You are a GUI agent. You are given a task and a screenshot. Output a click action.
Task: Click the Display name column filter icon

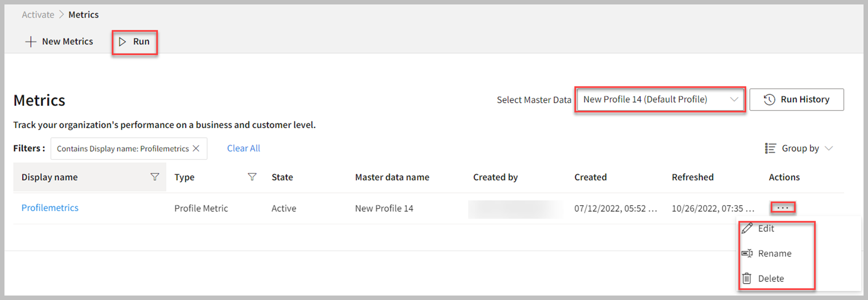tap(155, 177)
